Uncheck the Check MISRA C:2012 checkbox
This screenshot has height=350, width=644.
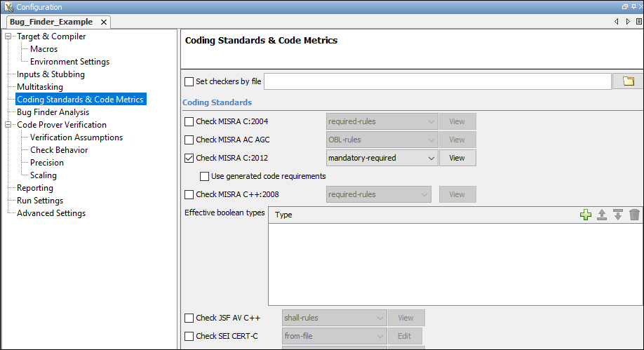(x=189, y=159)
